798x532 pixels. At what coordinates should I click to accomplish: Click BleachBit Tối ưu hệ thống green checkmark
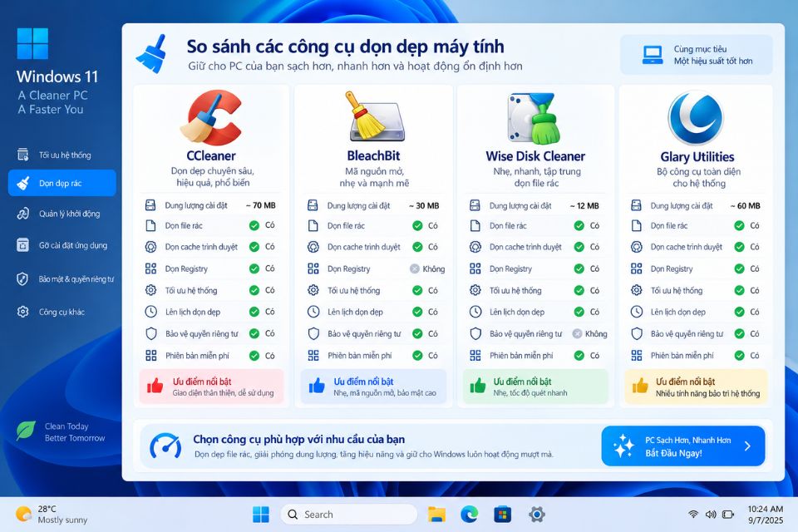417,290
